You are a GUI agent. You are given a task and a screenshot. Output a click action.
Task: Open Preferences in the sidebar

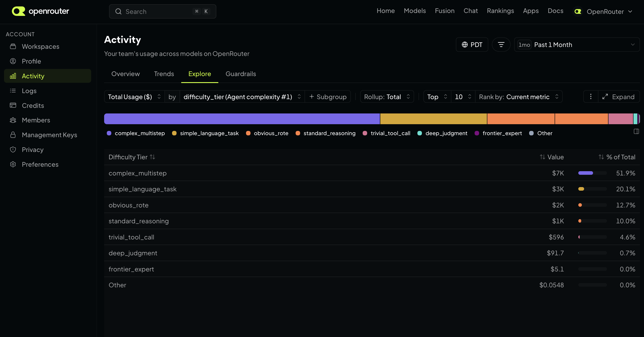click(48, 164)
